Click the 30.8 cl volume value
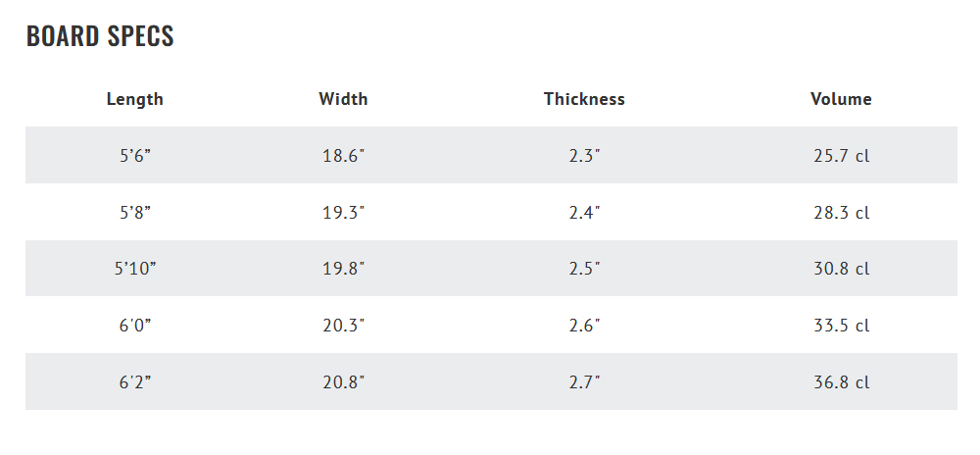 click(x=841, y=269)
